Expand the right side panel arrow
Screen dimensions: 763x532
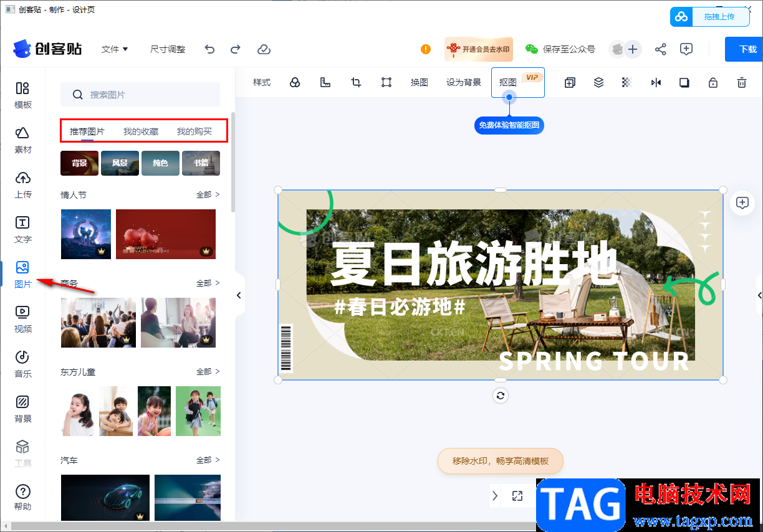click(x=759, y=296)
